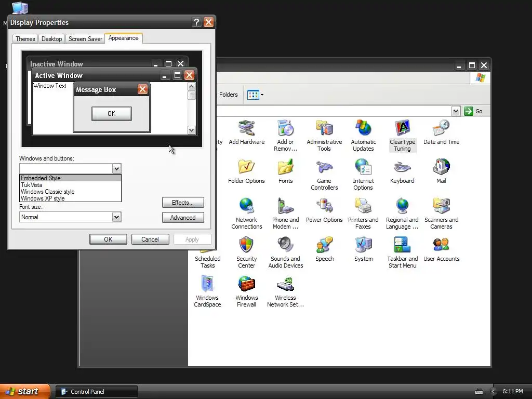This screenshot has height=399, width=532.
Task: Open the Power Options icon
Action: 324,210
